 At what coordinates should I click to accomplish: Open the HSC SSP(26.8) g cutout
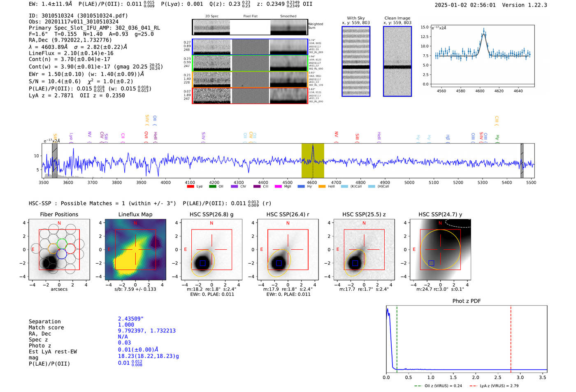coord(211,249)
